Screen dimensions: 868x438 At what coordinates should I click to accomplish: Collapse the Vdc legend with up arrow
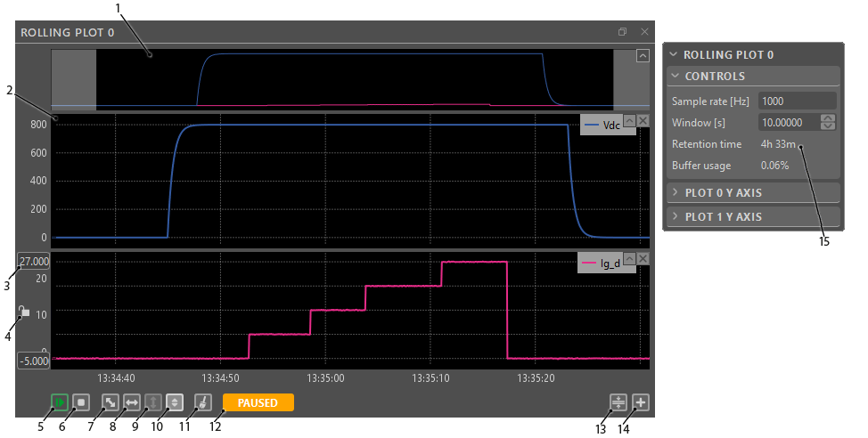[629, 121]
